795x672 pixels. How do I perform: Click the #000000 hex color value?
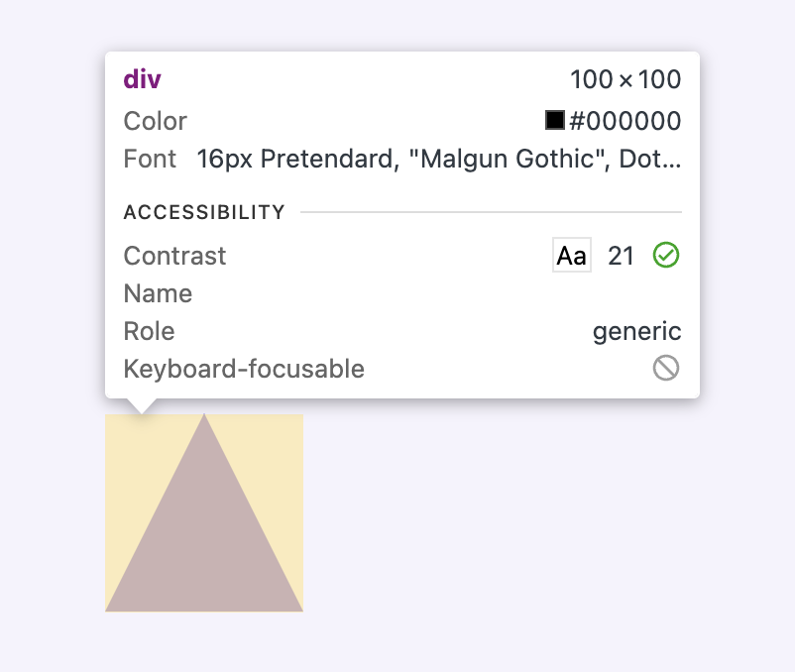pyautogui.click(x=625, y=121)
